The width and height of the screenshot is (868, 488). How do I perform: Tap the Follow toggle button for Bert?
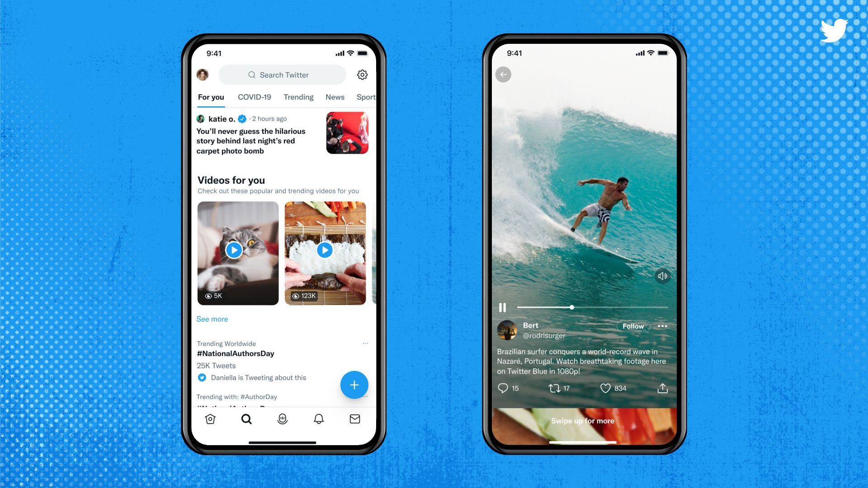coord(631,326)
